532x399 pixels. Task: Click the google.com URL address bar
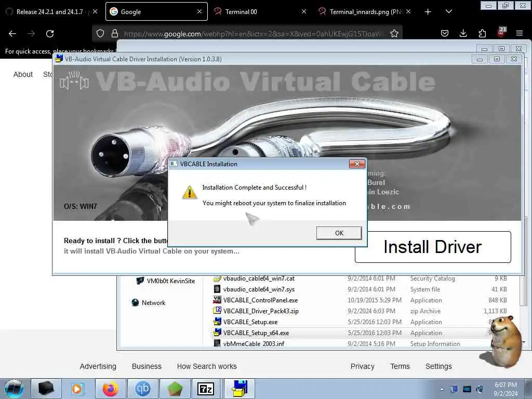254,34
